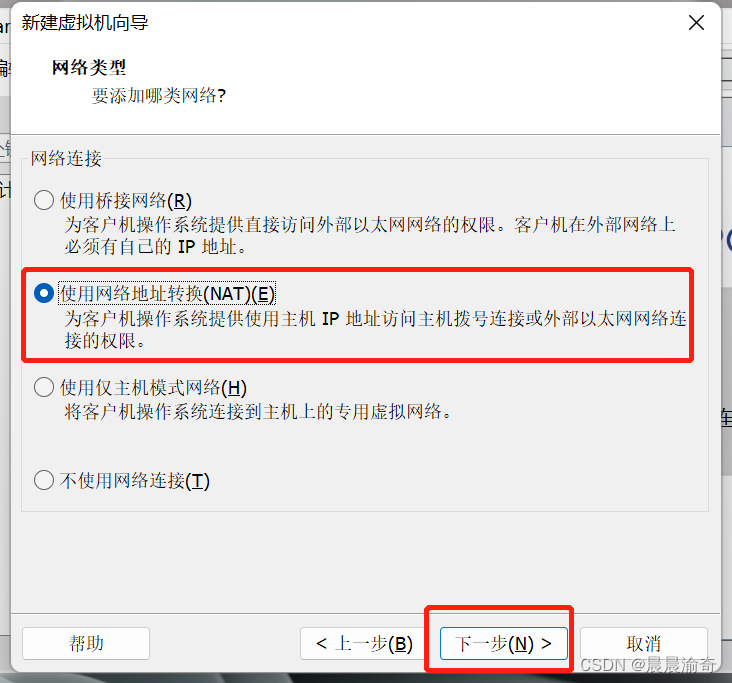Click the bridged network description paragraph
The height and width of the screenshot is (683, 732).
pos(370,235)
